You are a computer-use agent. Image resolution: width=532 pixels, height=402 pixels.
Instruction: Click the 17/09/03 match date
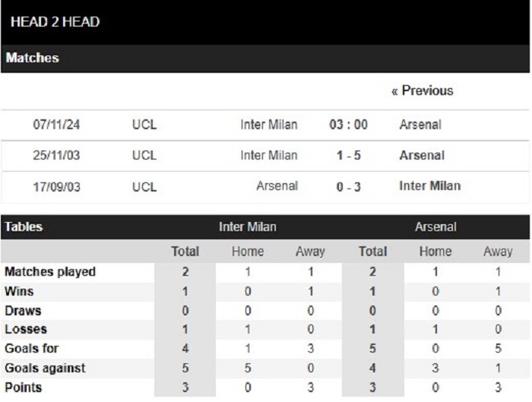tap(57, 187)
